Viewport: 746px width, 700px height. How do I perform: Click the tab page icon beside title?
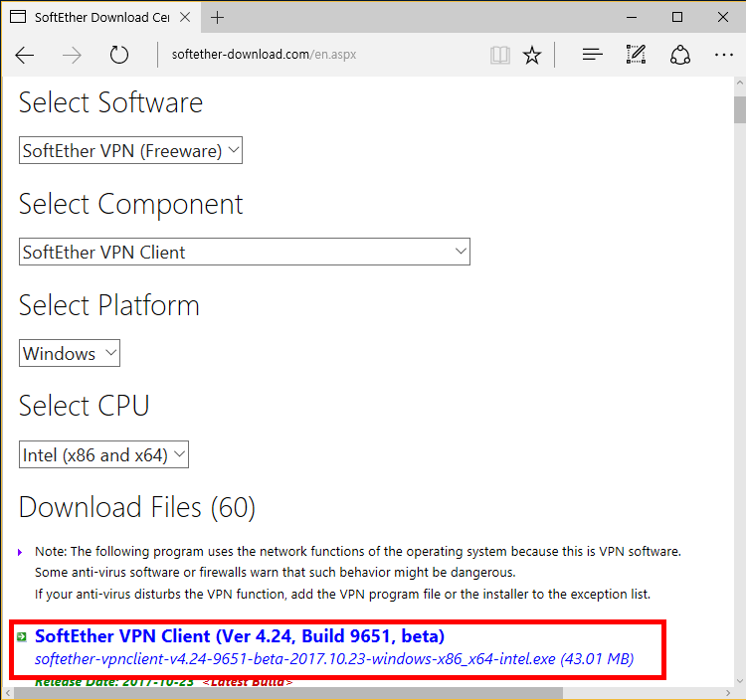(18, 17)
